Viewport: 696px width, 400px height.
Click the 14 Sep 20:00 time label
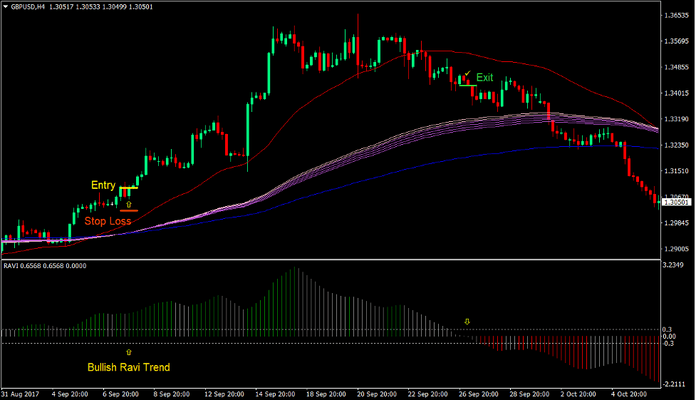click(275, 394)
